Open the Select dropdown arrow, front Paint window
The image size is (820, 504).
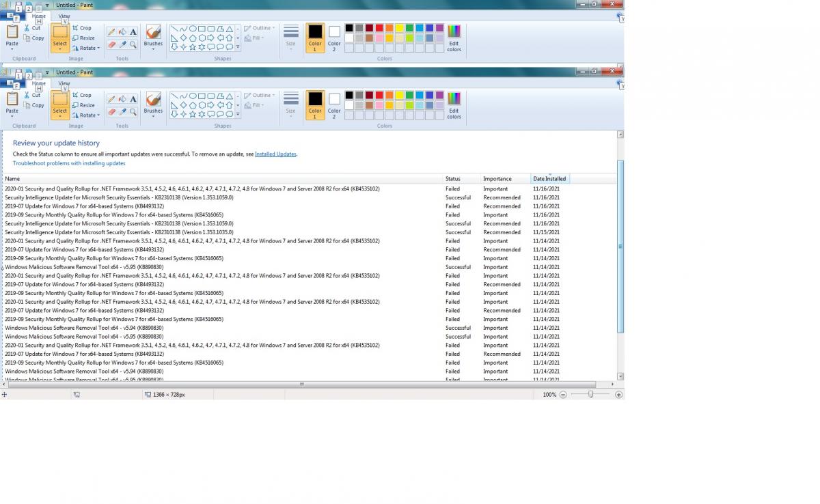60,116
